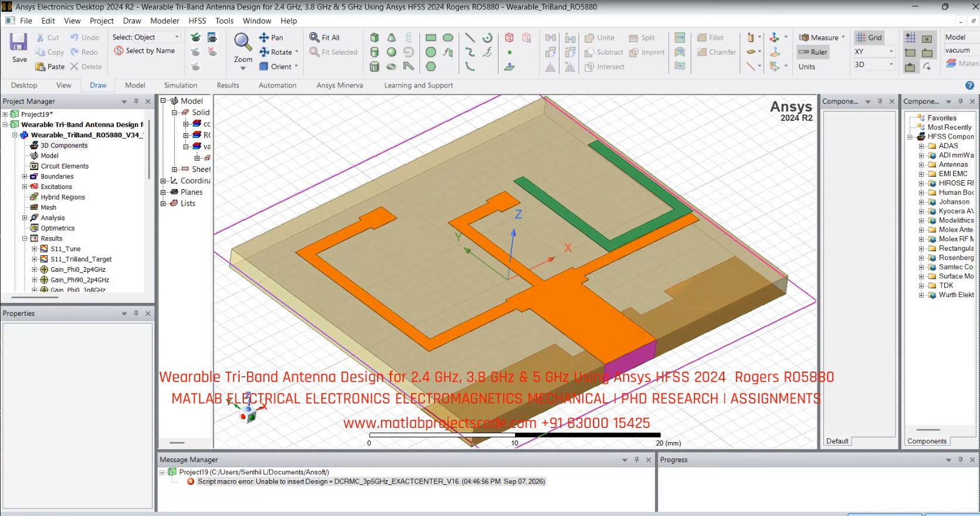The height and width of the screenshot is (516, 980).
Task: Draw a torus primitive
Action: [391, 66]
